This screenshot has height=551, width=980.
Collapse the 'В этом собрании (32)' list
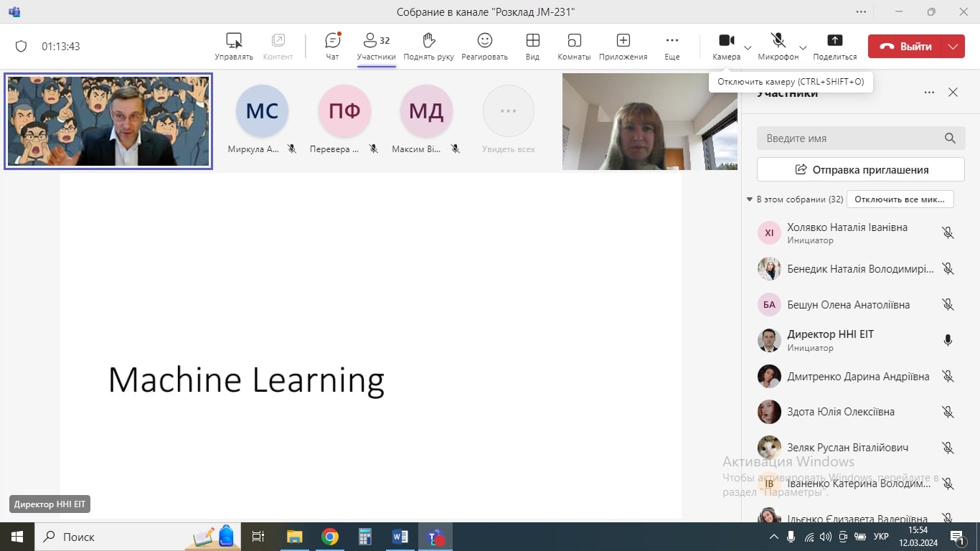pos(750,199)
